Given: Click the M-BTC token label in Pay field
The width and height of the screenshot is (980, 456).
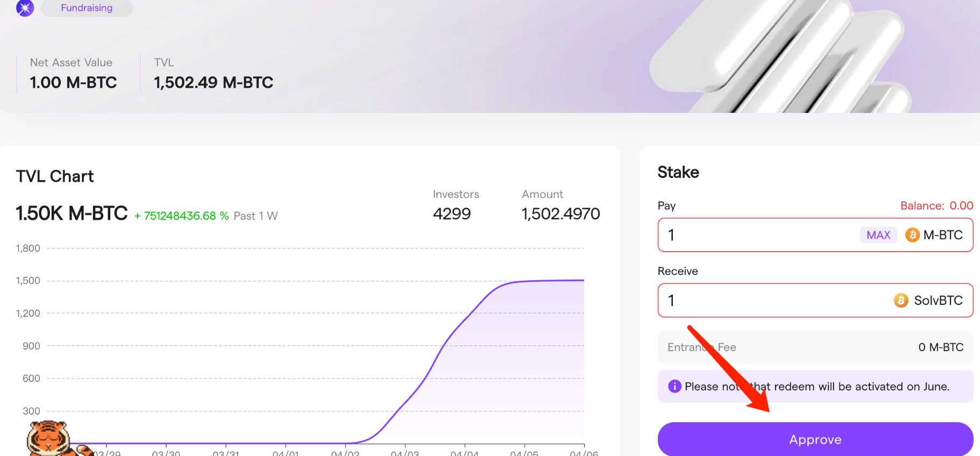Looking at the screenshot, I should [943, 235].
